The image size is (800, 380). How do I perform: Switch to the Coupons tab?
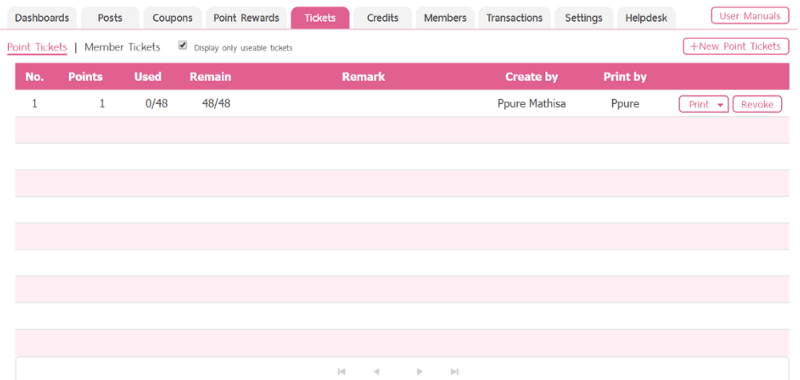[x=172, y=18]
